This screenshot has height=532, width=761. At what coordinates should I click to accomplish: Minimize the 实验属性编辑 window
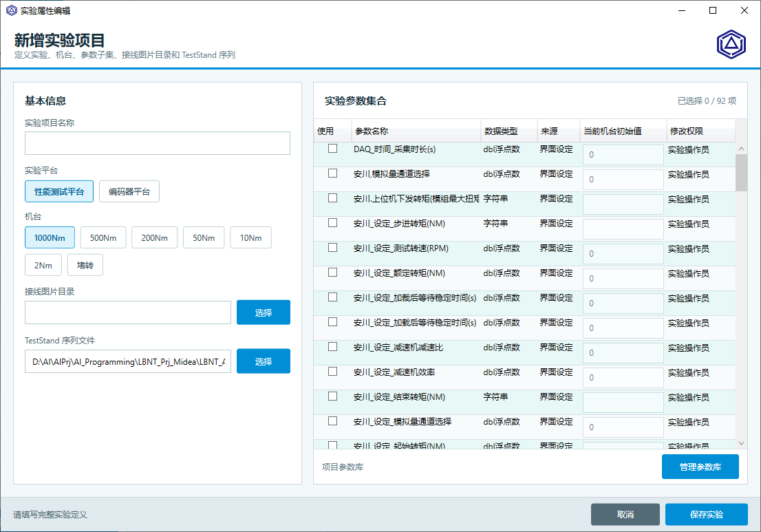point(682,10)
